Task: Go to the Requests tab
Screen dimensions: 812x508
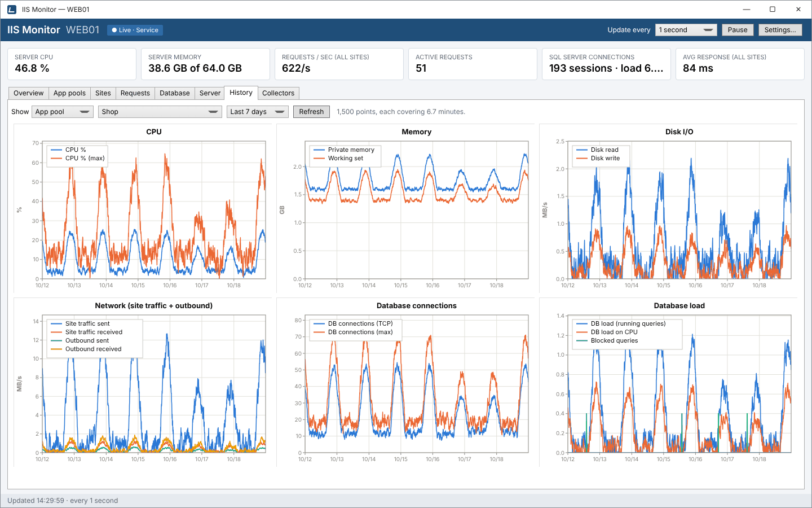Action: [135, 93]
